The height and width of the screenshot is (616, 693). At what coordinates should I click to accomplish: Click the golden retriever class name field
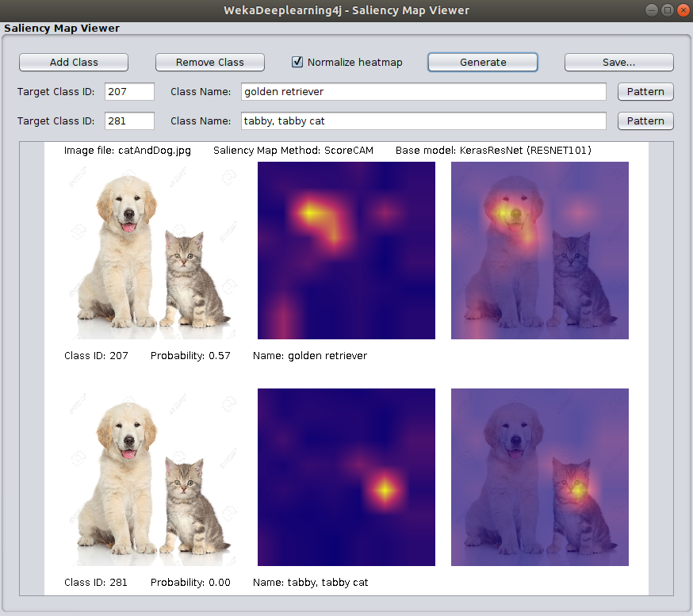point(423,91)
